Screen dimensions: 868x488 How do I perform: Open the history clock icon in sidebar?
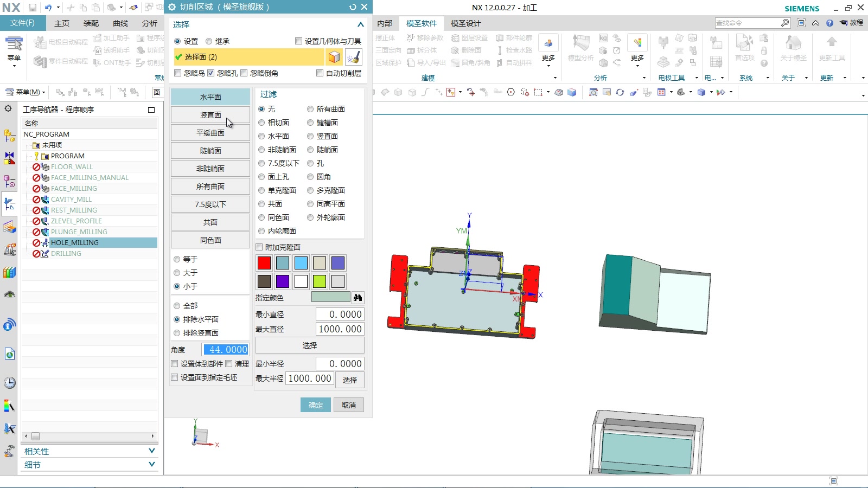(x=9, y=383)
